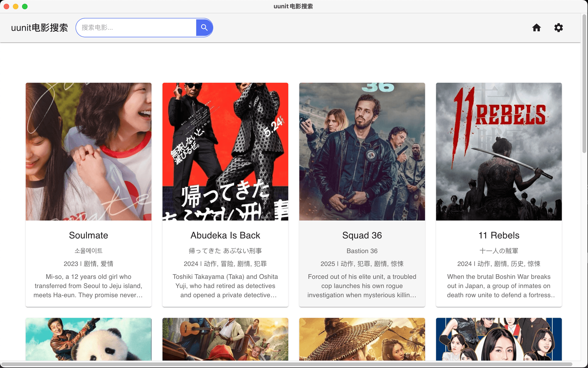Screen dimensions: 588x368
Task: Click the vertical scrollbar thumb
Action: [x=584, y=84]
